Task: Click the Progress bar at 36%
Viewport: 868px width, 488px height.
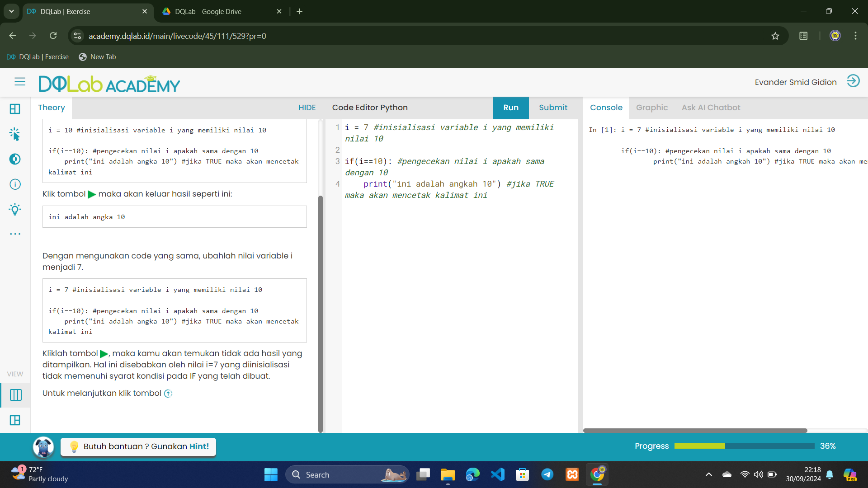Action: 744,446
